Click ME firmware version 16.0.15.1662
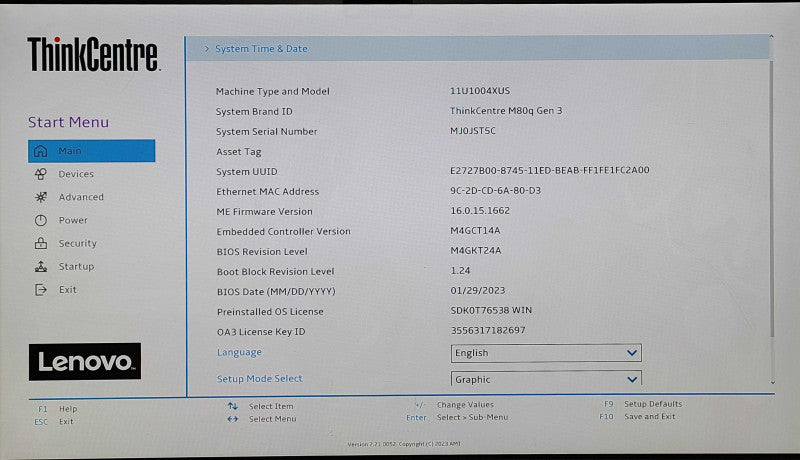 tap(480, 211)
